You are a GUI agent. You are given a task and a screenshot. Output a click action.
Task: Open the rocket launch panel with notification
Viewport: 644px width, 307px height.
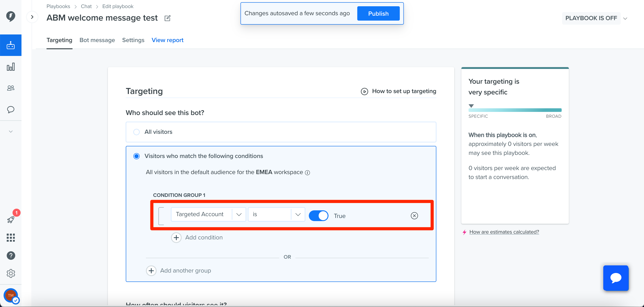pos(11,220)
